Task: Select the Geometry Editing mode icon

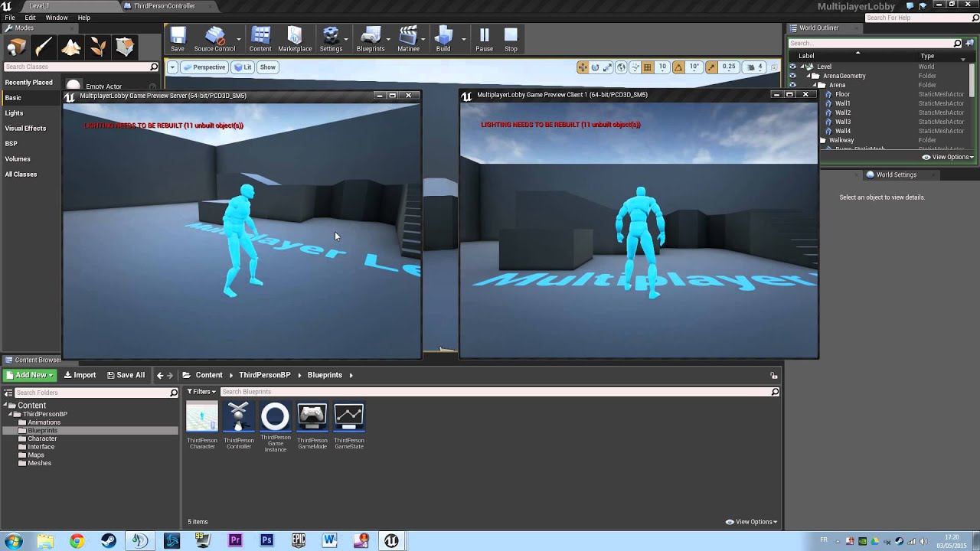Action: pos(125,47)
